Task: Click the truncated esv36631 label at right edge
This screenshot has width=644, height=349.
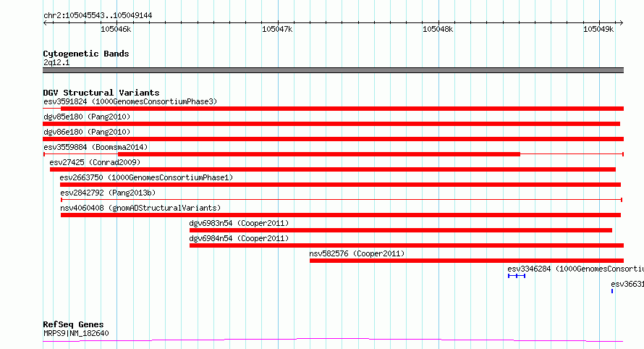Action: pos(627,284)
